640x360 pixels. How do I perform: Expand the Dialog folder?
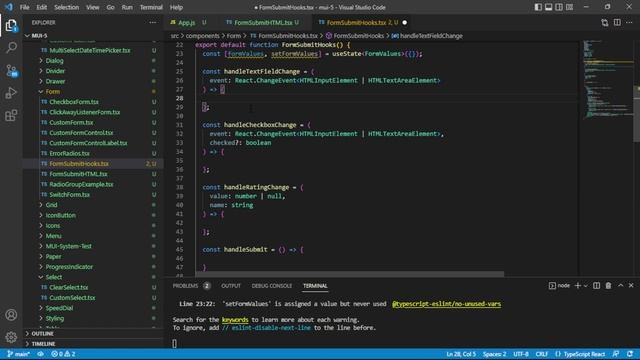pos(54,60)
